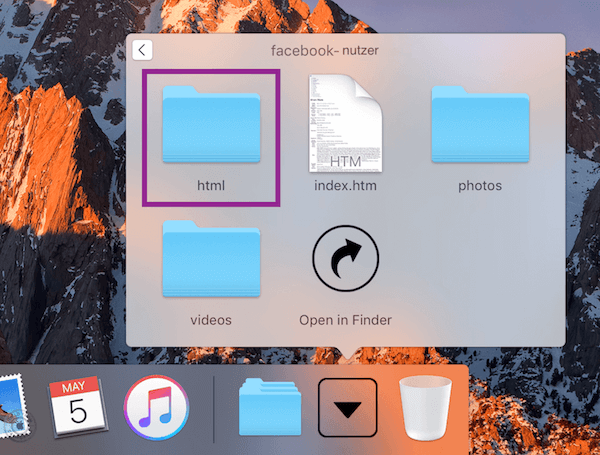This screenshot has height=455, width=600.
Task: Open the videos folder
Action: [211, 259]
